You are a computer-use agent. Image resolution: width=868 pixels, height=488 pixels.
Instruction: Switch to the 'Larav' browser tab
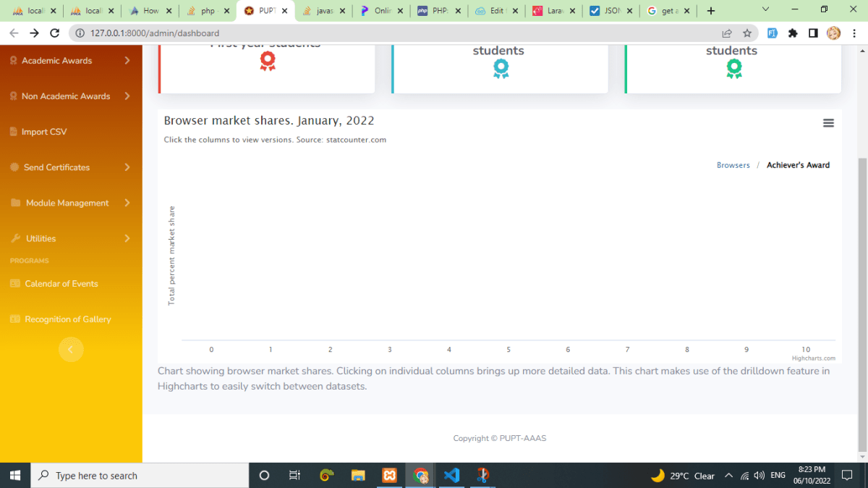[553, 11]
